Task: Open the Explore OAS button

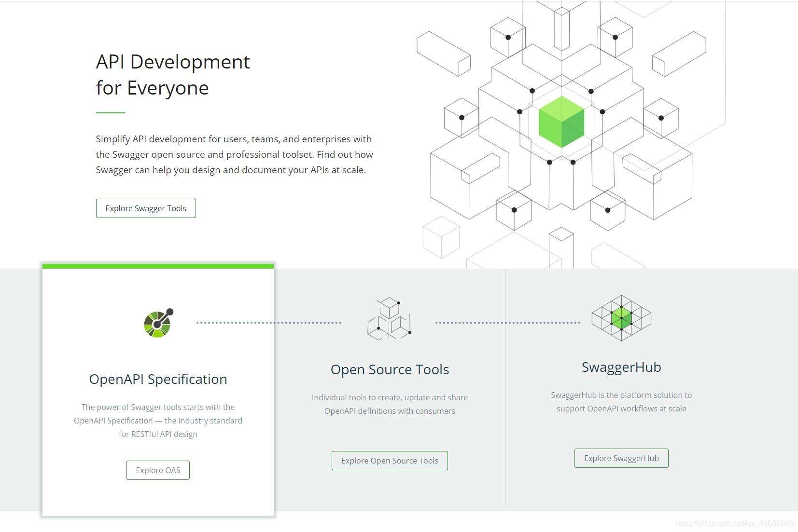Action: pos(158,470)
